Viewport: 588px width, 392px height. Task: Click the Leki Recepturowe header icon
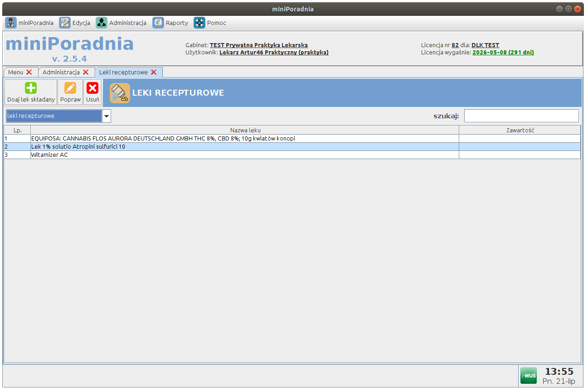[120, 93]
